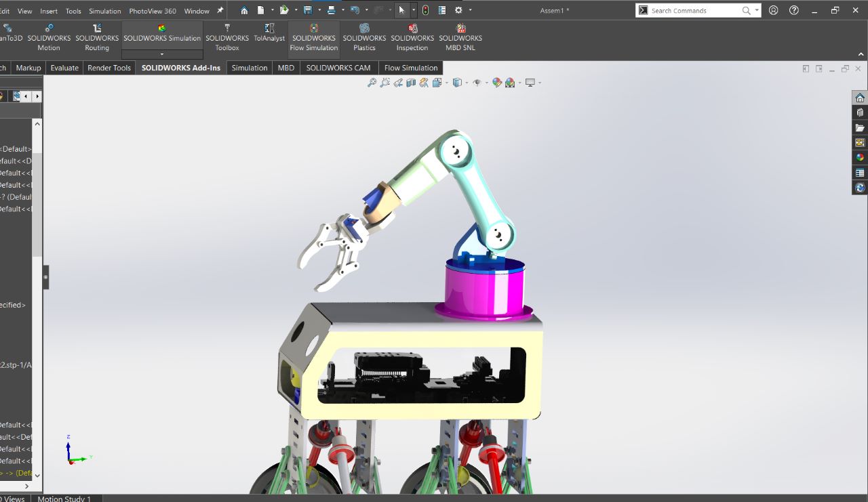868x502 pixels.
Task: Open File Properties list icon
Action: 442,10
